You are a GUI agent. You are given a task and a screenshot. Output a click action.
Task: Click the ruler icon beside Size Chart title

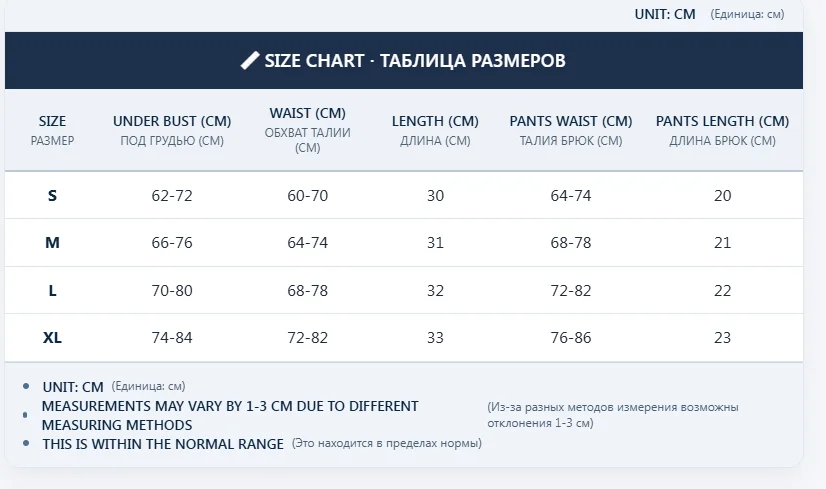pyautogui.click(x=250, y=61)
